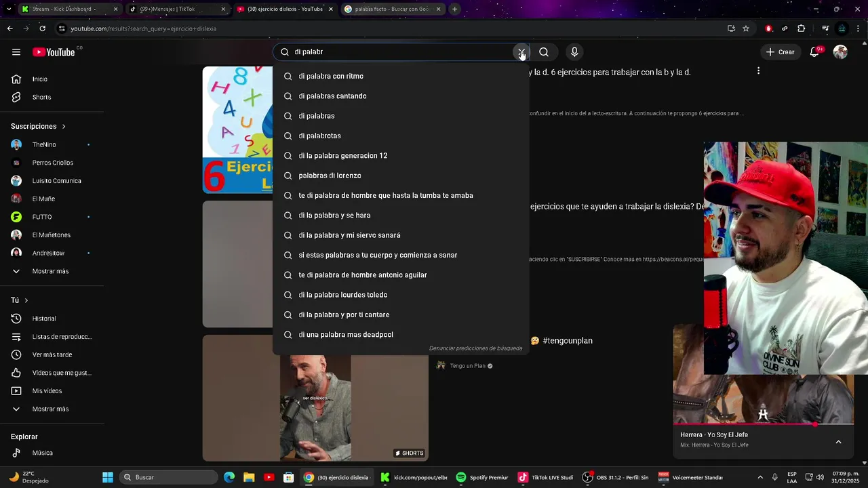Screen dimensions: 868x488
Task: Select suggestion 'di la palabra y se hara'
Action: [401, 216]
